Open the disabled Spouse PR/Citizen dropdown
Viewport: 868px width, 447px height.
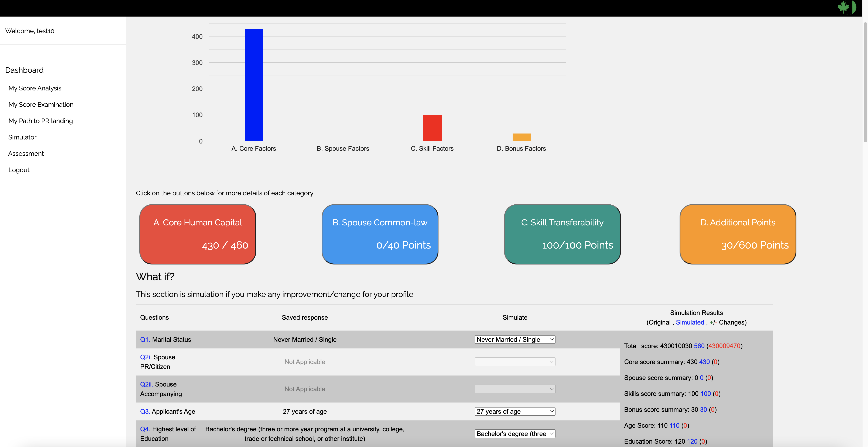pos(515,362)
